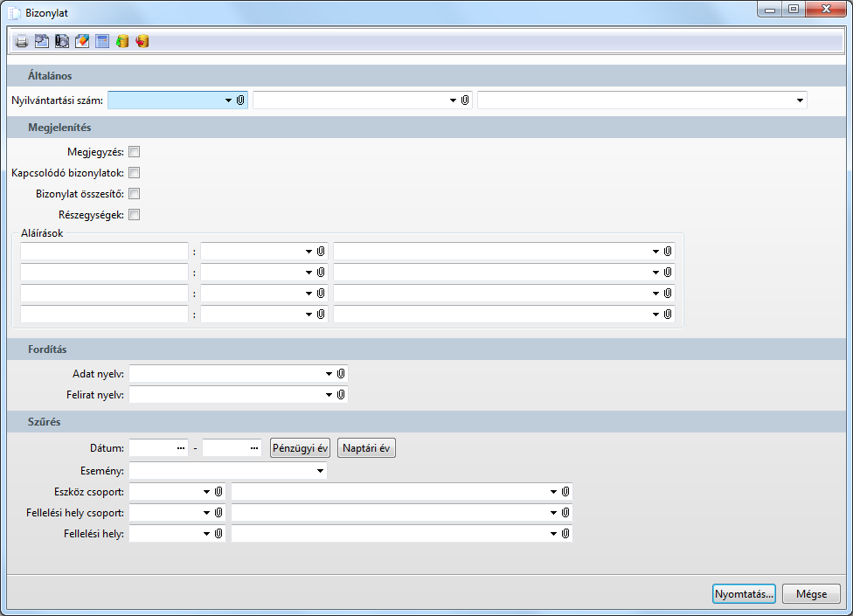The width and height of the screenshot is (853, 616).
Task: Open the calculator toolbar icon
Action: (x=102, y=41)
